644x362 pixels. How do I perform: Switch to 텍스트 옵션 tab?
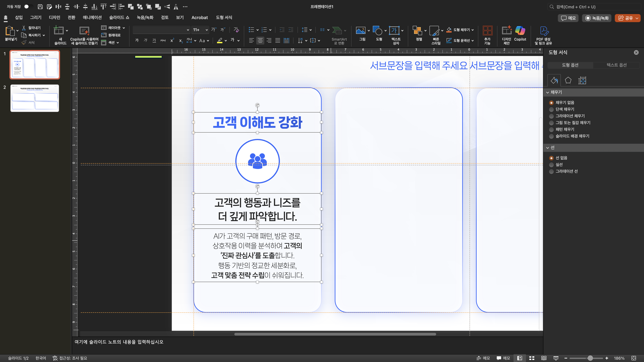(616, 65)
